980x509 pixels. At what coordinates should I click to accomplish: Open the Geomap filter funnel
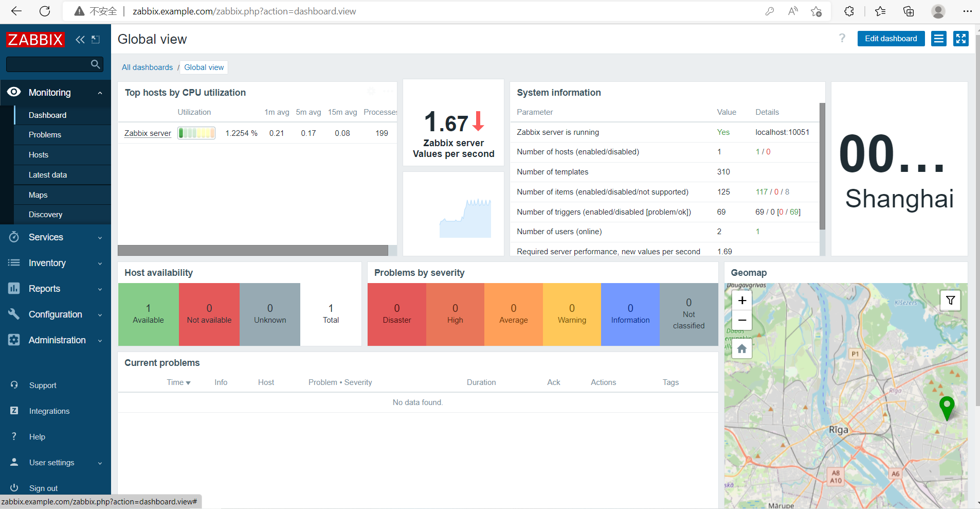coord(950,301)
